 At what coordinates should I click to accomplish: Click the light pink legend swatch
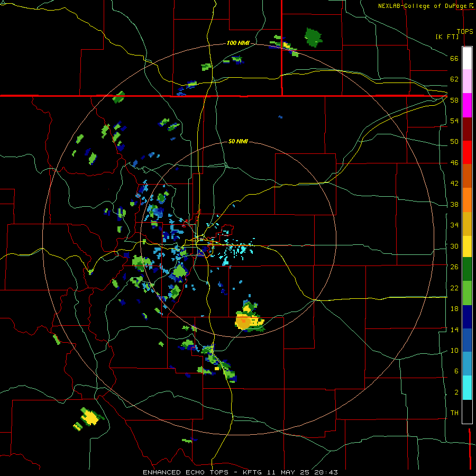click(467, 81)
